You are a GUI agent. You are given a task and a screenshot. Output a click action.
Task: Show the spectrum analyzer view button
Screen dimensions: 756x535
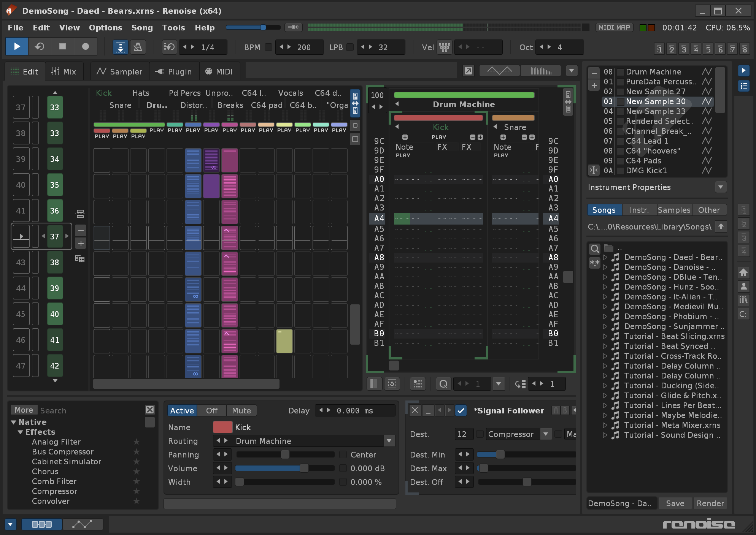pyautogui.click(x=541, y=71)
